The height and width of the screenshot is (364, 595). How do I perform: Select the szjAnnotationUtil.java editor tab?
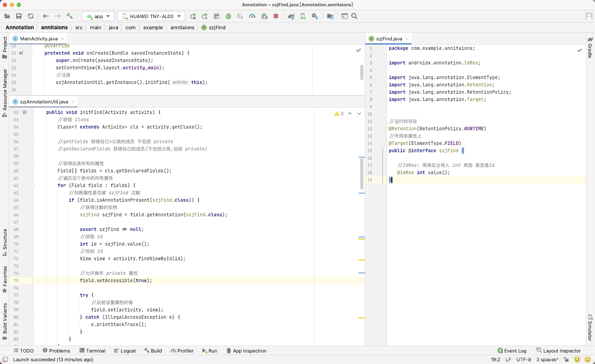click(44, 102)
